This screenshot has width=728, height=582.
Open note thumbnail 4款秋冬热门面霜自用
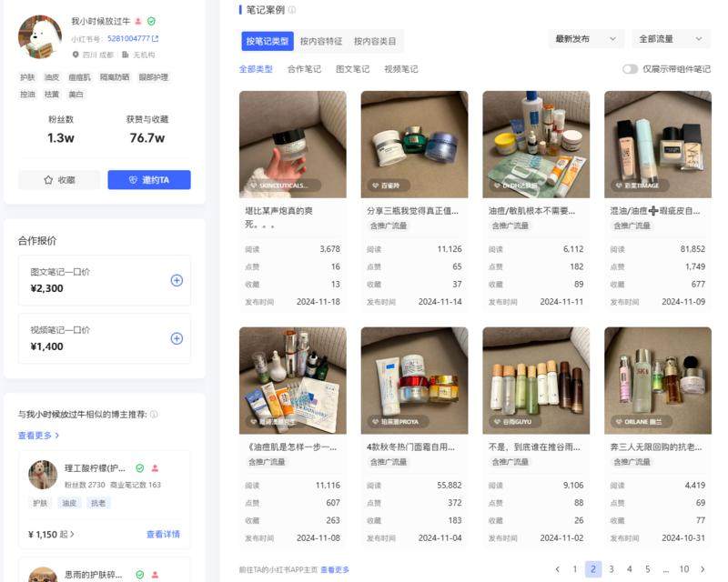(x=414, y=381)
